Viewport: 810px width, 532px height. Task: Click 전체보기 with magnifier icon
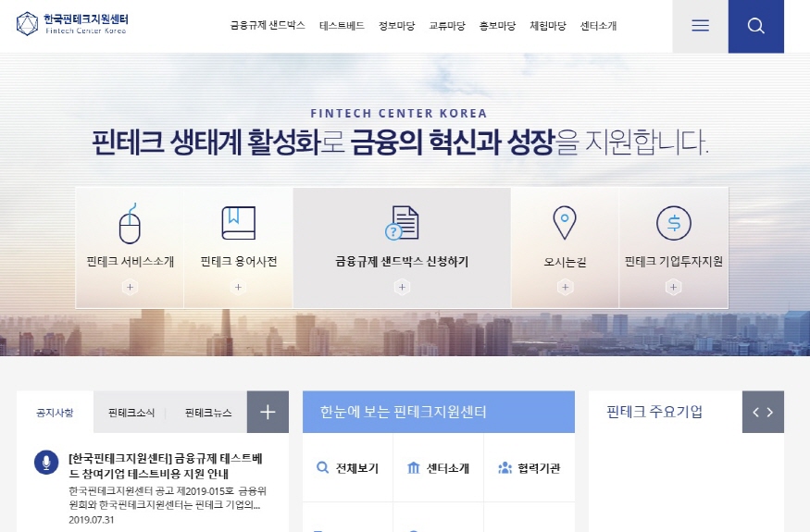click(348, 468)
